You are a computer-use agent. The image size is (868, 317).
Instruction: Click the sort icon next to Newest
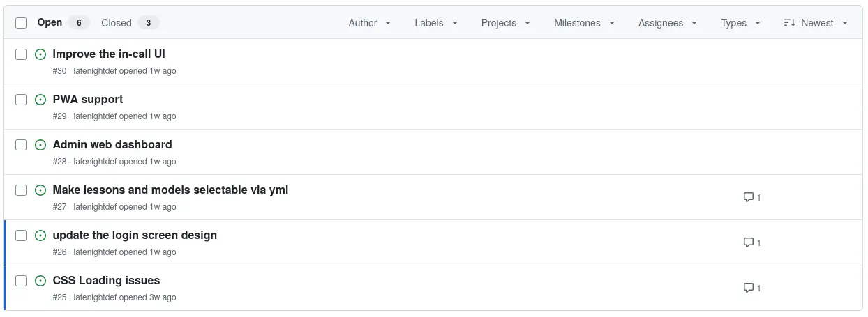[790, 23]
